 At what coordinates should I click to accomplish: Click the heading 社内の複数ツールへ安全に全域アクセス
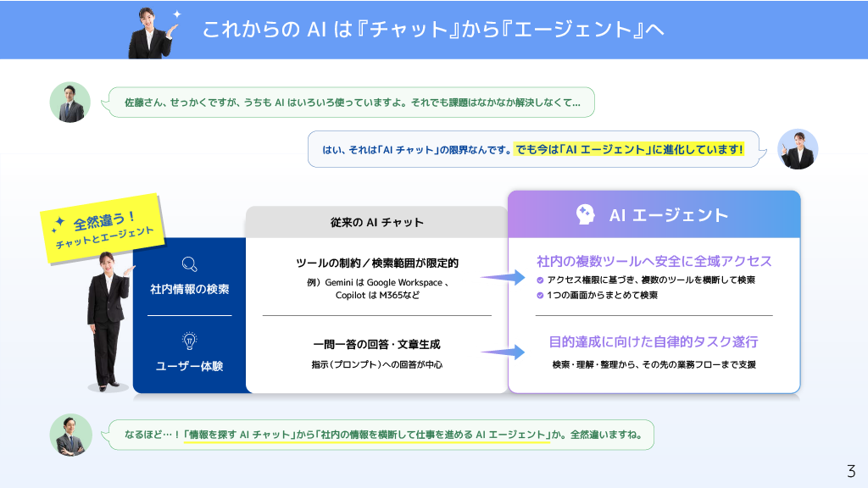click(x=654, y=261)
